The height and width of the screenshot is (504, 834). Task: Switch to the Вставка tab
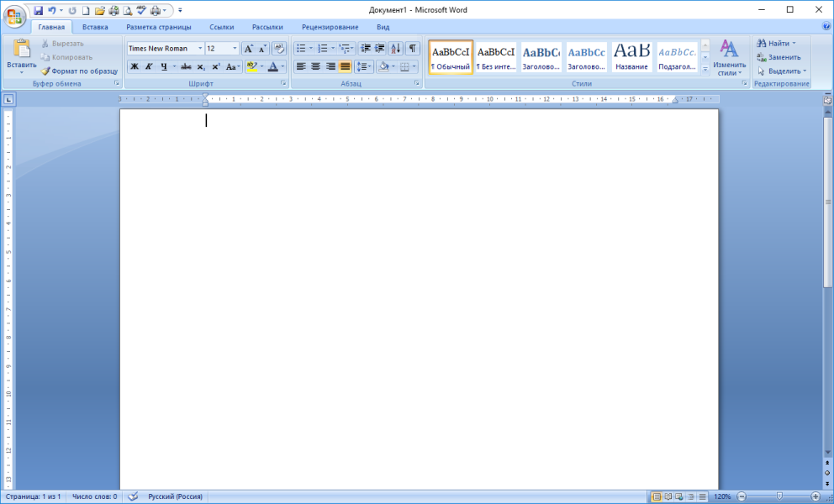[x=95, y=27]
